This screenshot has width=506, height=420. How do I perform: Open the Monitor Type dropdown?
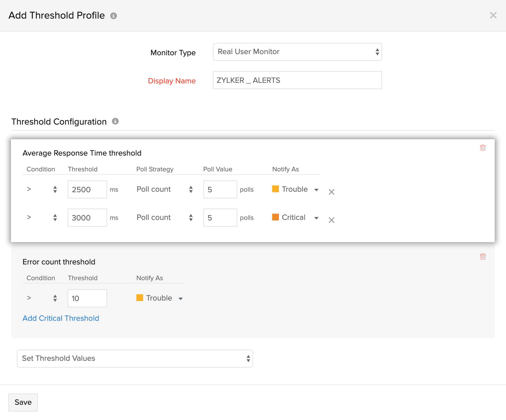coord(297,52)
